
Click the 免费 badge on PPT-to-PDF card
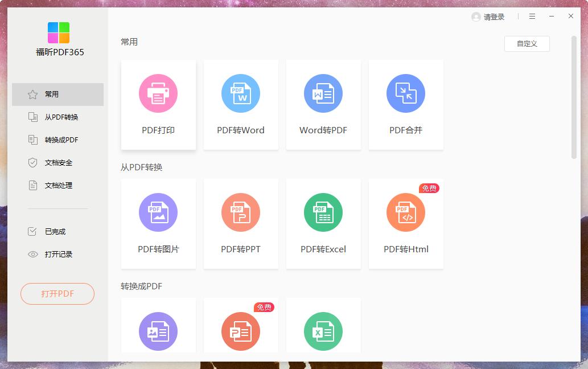tap(264, 307)
